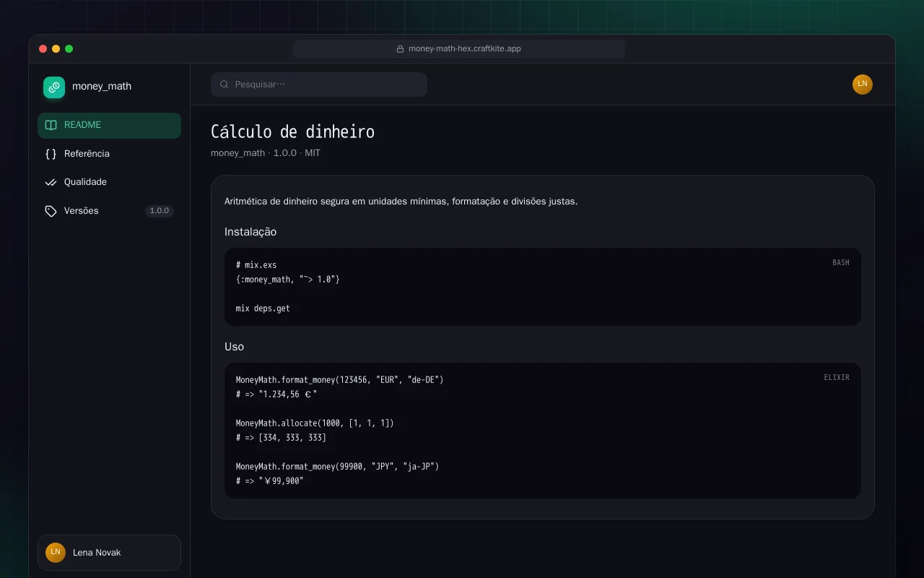Viewport: 924px width, 578px height.
Task: Click the 'money_math · 1.0.0 · MIT' subtitle
Action: [x=266, y=153]
